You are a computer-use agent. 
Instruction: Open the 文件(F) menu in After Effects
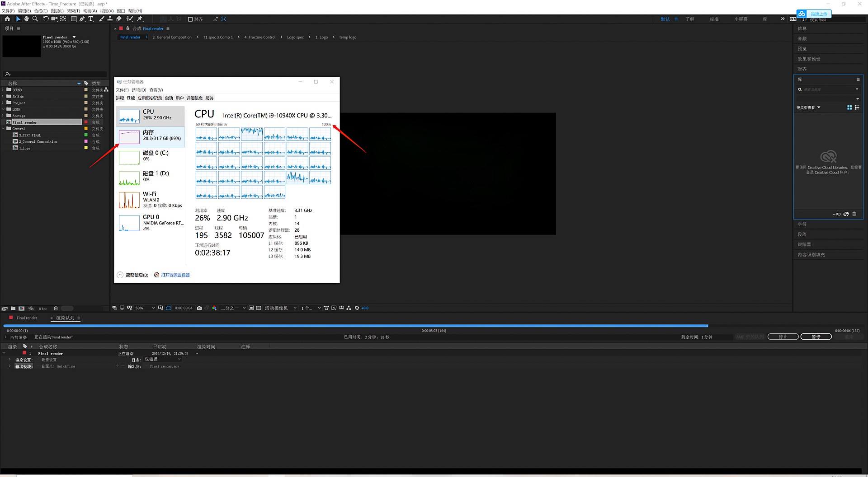[8, 11]
